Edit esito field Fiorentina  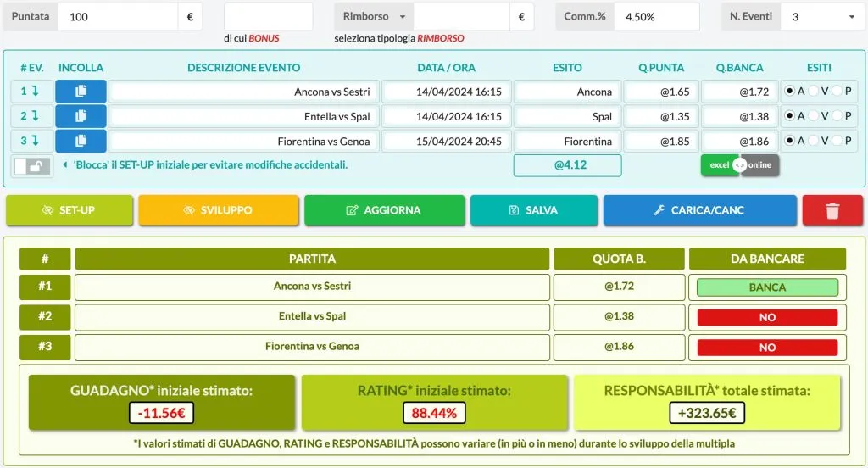(x=567, y=142)
